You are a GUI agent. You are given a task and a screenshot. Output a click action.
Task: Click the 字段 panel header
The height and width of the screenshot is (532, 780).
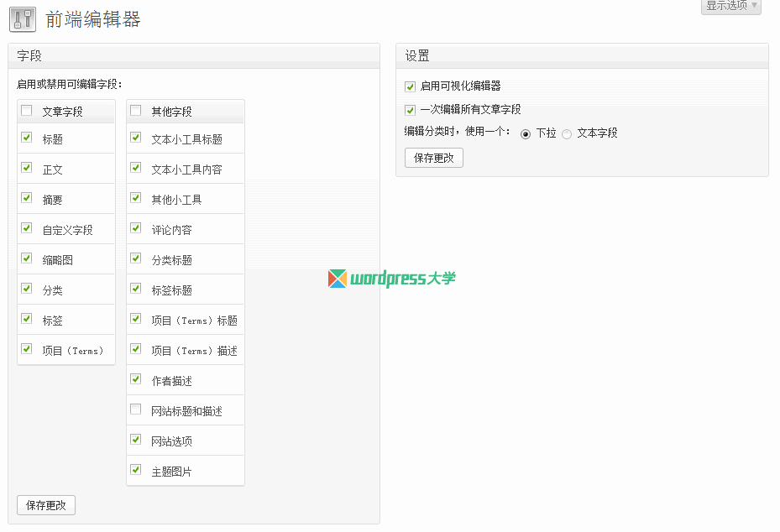click(194, 55)
